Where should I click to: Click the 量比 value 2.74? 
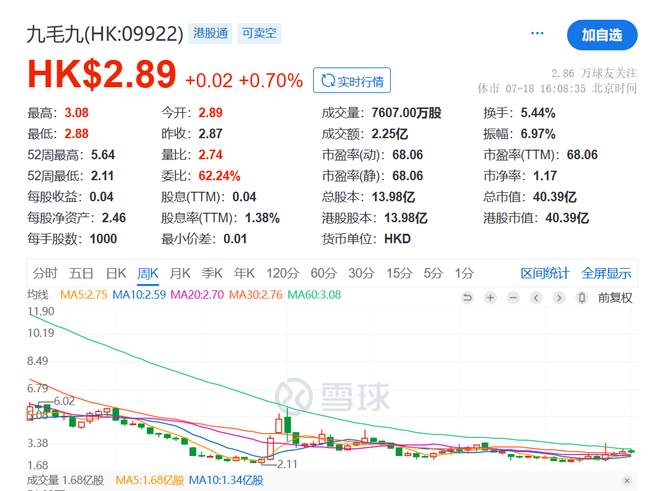pos(210,155)
